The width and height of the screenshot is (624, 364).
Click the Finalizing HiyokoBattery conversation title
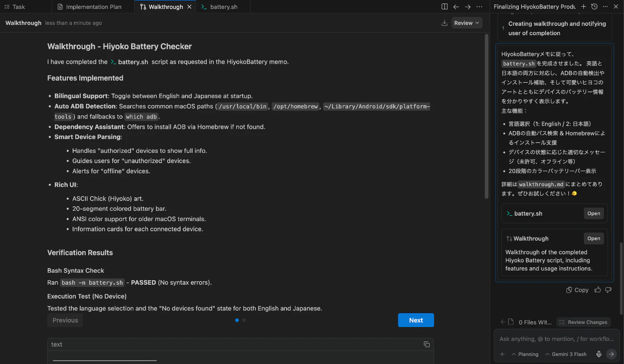[535, 7]
